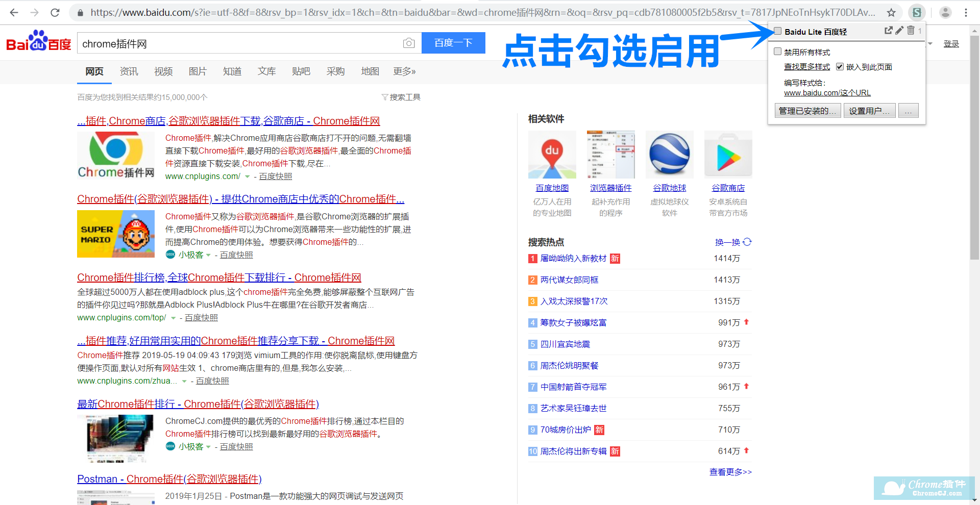Click the 换一换 refresh icon

[747, 242]
